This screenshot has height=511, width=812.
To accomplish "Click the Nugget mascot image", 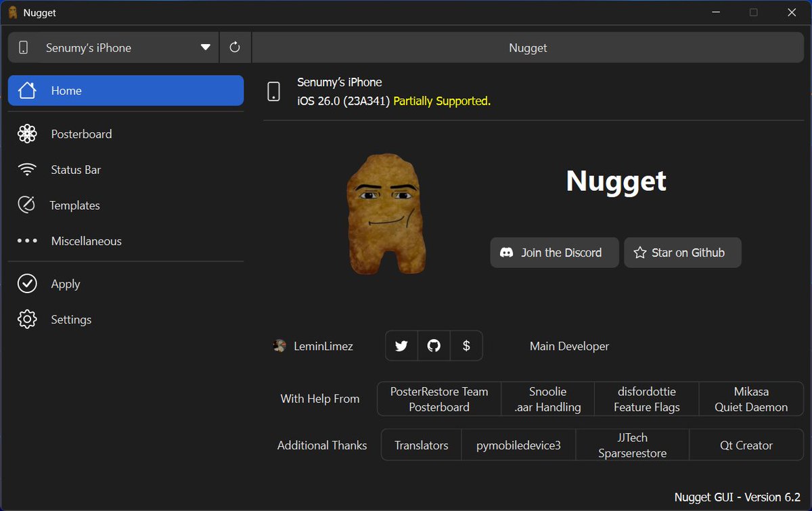I will pos(386,214).
